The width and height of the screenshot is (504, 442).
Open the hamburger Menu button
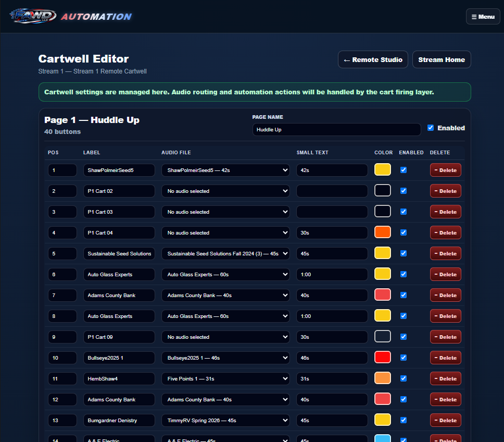[x=483, y=17]
